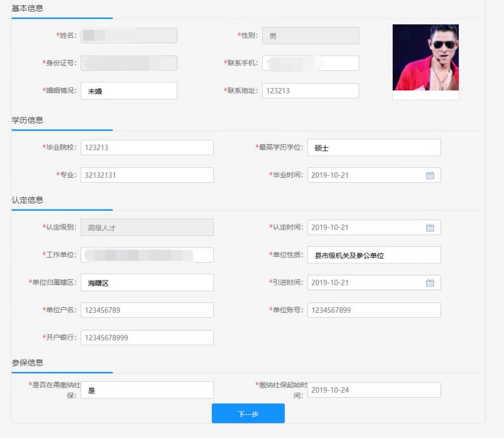This screenshot has height=438, width=504.
Task: Click the 联系手机 phone input field
Action: pyautogui.click(x=310, y=64)
